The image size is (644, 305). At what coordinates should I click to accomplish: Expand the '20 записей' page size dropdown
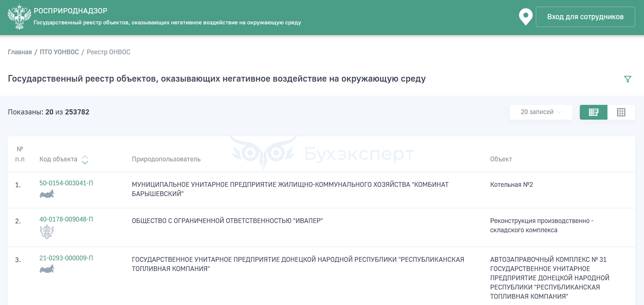click(541, 112)
